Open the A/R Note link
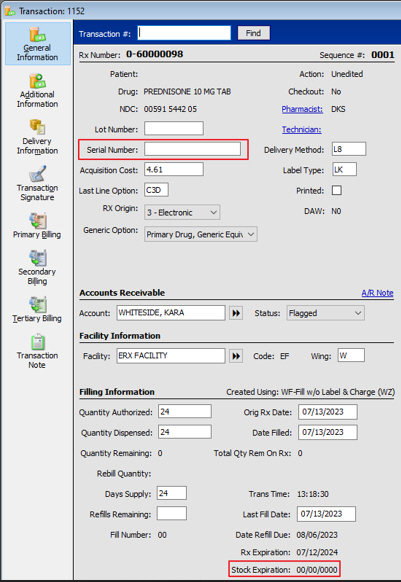401x582 pixels. point(377,293)
